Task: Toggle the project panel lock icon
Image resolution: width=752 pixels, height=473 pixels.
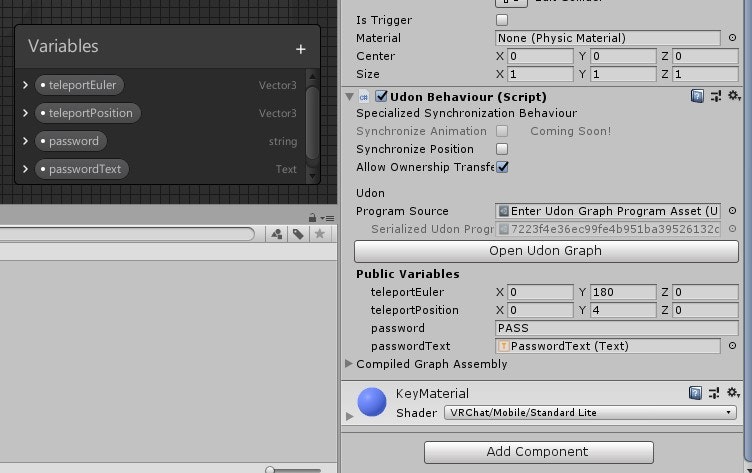Action: (313, 218)
